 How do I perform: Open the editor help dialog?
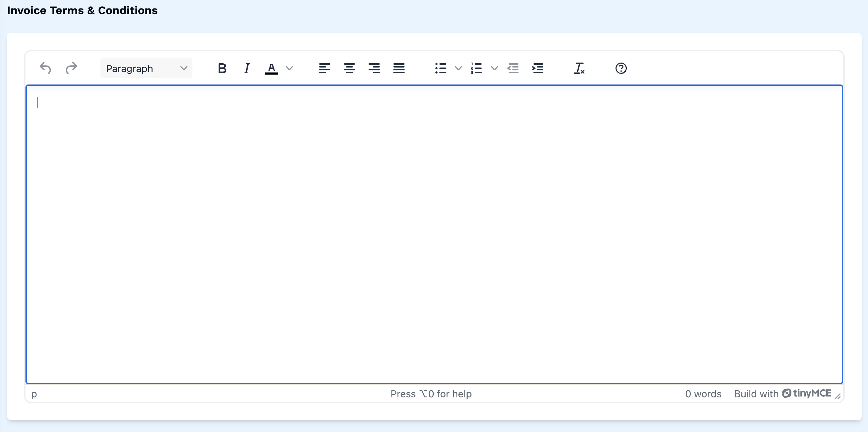621,68
